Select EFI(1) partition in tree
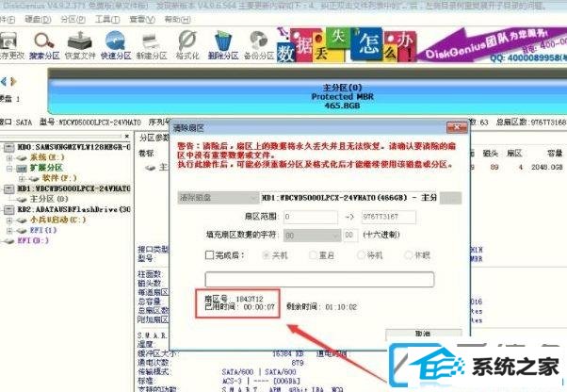 [x=43, y=230]
